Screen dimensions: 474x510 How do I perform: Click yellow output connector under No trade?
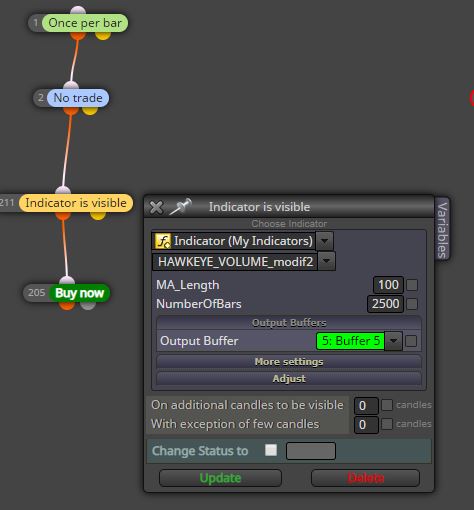(x=90, y=110)
